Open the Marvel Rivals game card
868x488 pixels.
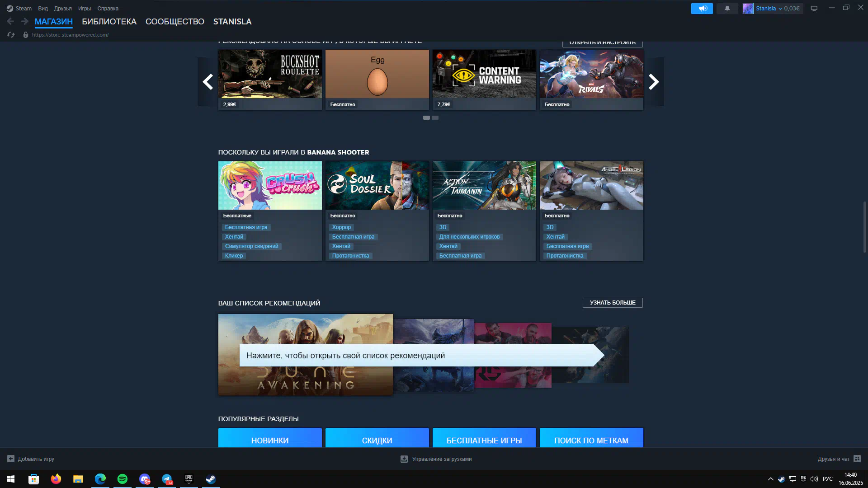(591, 80)
